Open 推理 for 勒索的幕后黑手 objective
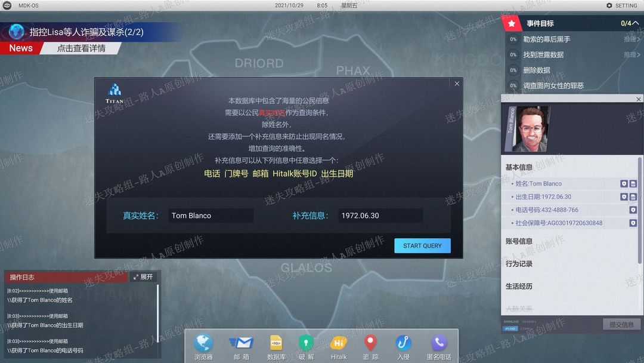 tap(631, 39)
